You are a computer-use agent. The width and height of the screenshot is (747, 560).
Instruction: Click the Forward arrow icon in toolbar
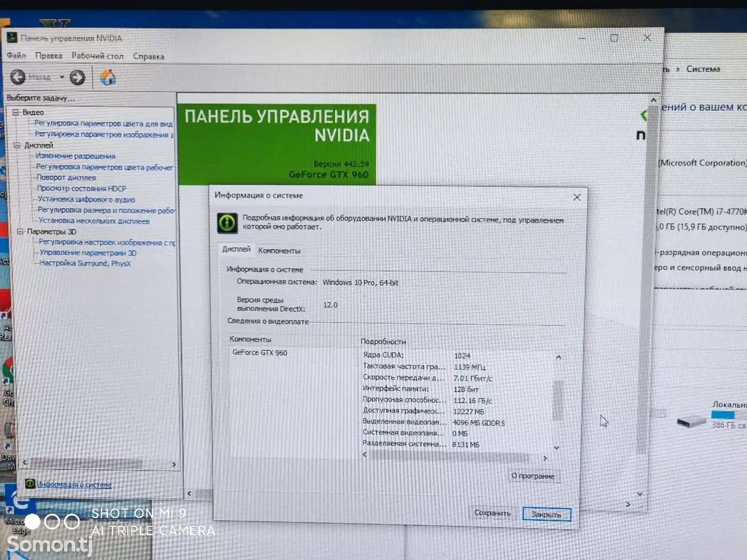tap(78, 77)
